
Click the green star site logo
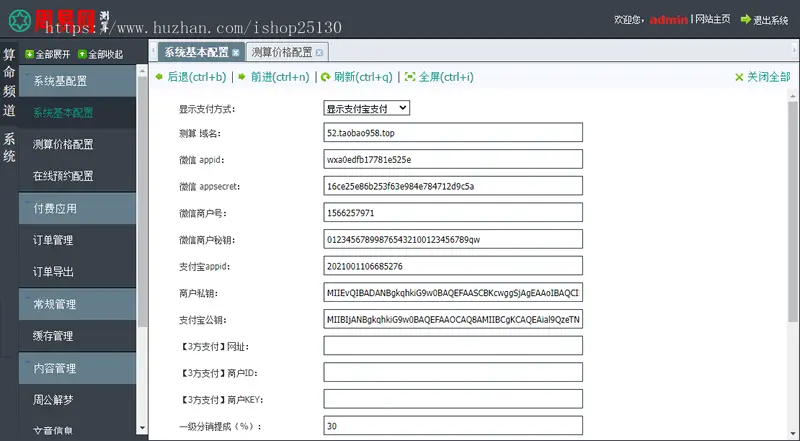tap(20, 20)
